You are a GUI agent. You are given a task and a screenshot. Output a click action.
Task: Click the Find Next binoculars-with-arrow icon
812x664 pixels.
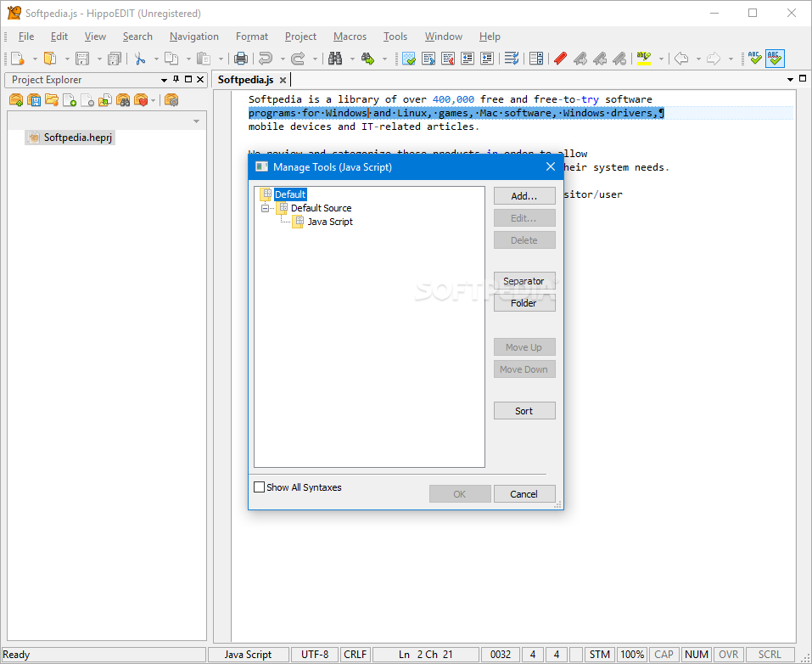[367, 59]
